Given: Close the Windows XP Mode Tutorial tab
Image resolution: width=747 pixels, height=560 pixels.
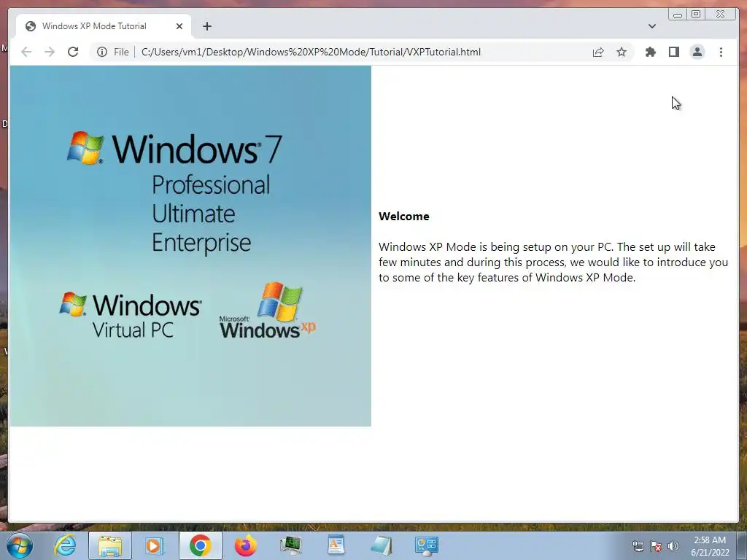Looking at the screenshot, I should pos(179,26).
